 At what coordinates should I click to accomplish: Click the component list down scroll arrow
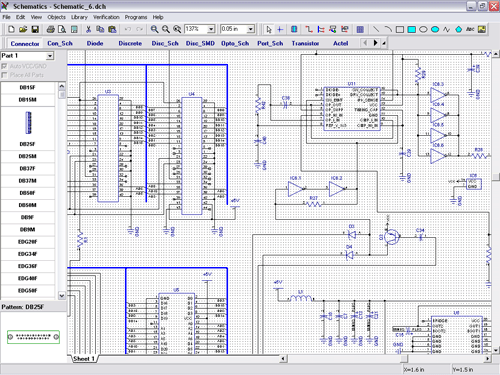(x=62, y=295)
